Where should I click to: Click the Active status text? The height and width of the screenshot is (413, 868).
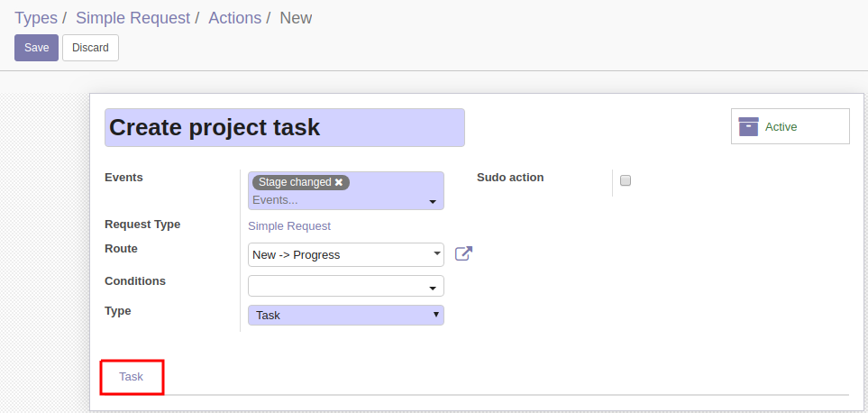[x=781, y=127]
